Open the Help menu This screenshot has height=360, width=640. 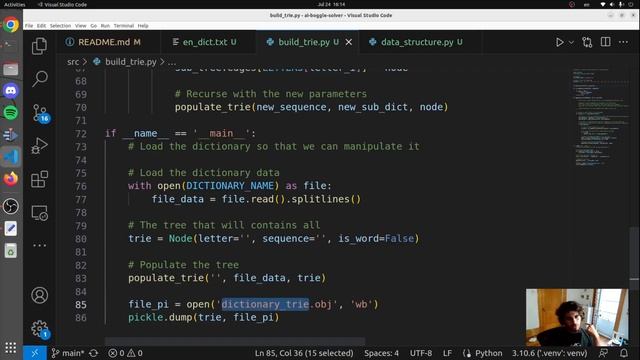pyautogui.click(x=143, y=26)
